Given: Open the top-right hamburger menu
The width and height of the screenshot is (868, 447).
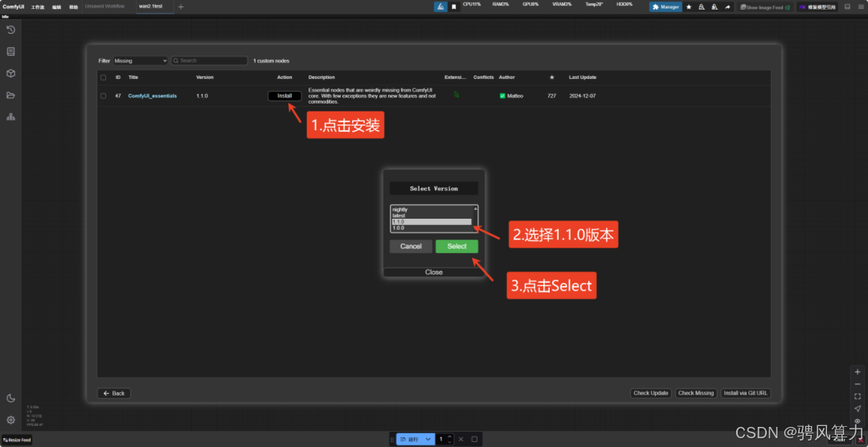Looking at the screenshot, I should 860,6.
